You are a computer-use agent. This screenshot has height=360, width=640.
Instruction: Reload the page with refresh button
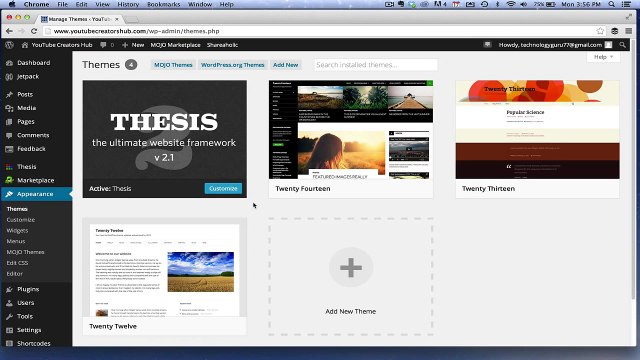(x=34, y=31)
